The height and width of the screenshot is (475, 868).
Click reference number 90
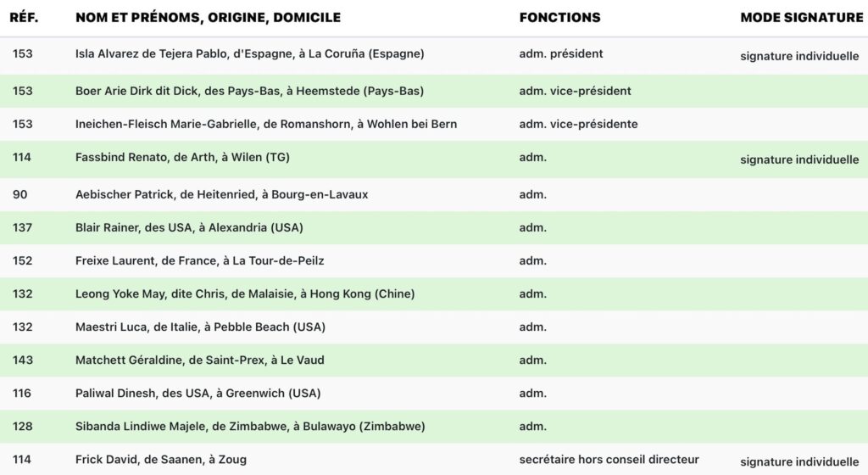point(20,194)
